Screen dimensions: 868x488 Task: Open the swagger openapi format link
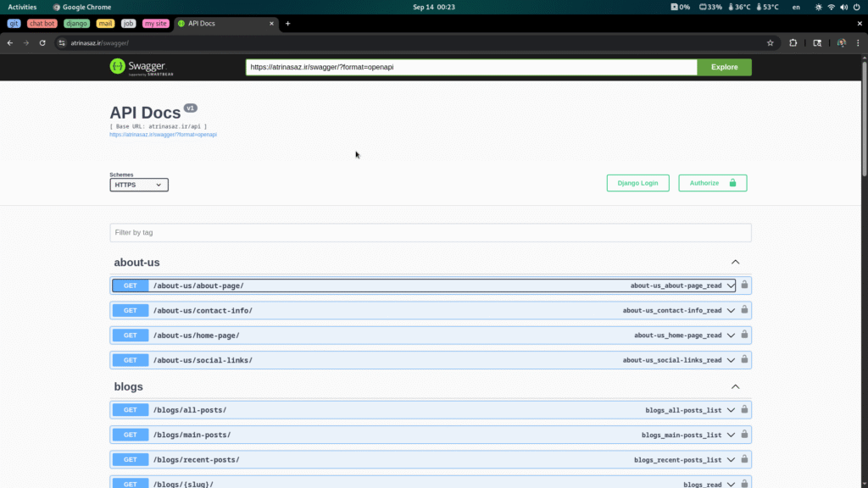163,135
